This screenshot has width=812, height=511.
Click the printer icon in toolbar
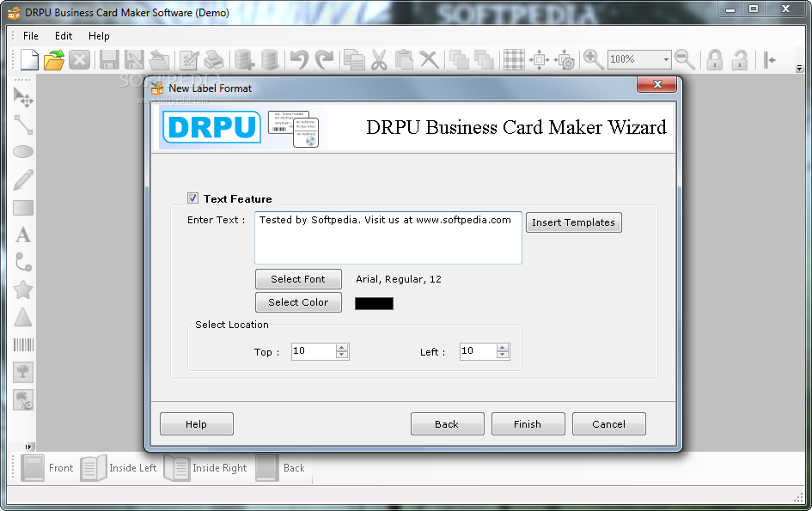pos(214,59)
